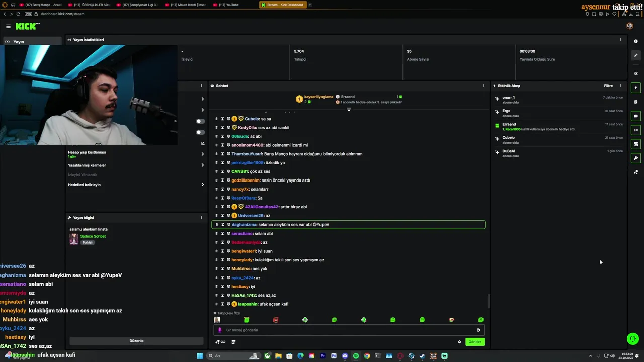Click the timeout icon beside daghanizma message
This screenshot has height=362, width=644.
pyautogui.click(x=222, y=225)
